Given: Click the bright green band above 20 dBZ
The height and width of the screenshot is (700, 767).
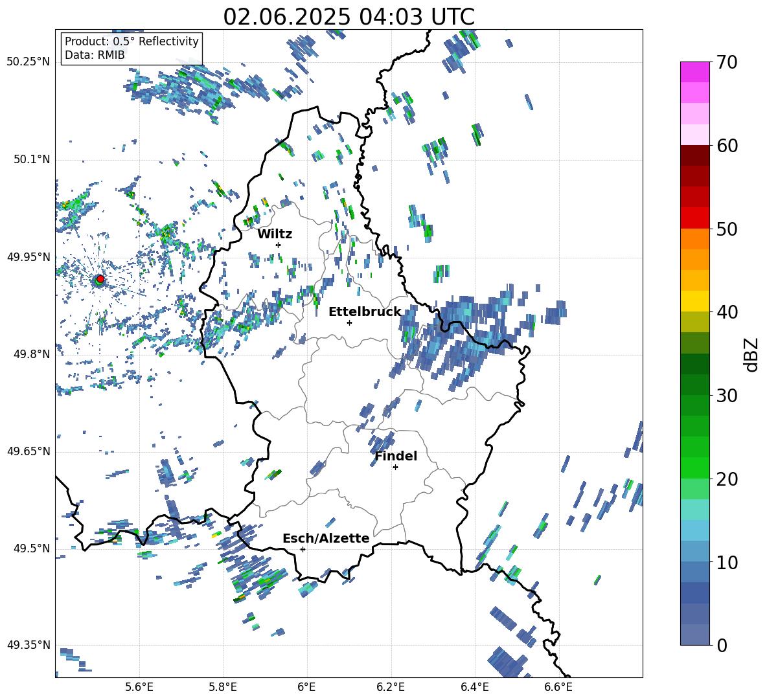Looking at the screenshot, I should point(694,468).
